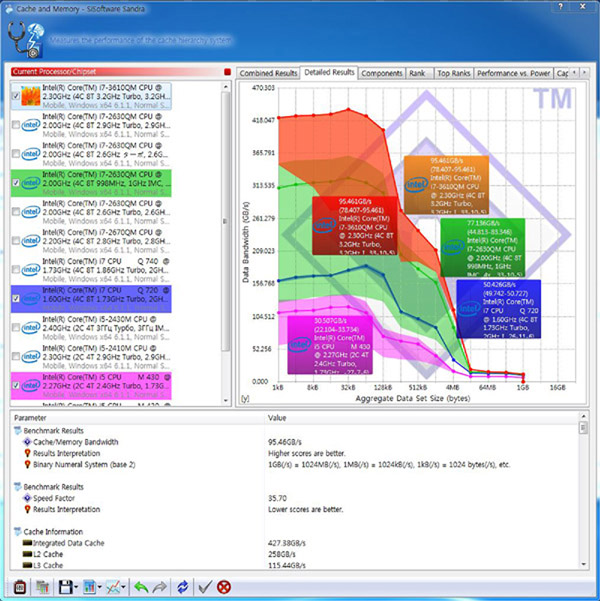Select the L2 Cache row
The image size is (600, 601).
[x=295, y=554]
